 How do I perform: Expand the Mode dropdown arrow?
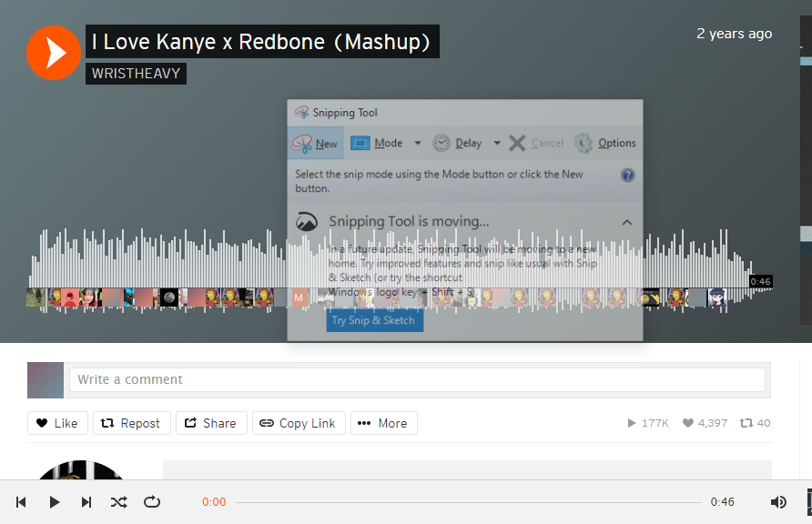(x=418, y=143)
